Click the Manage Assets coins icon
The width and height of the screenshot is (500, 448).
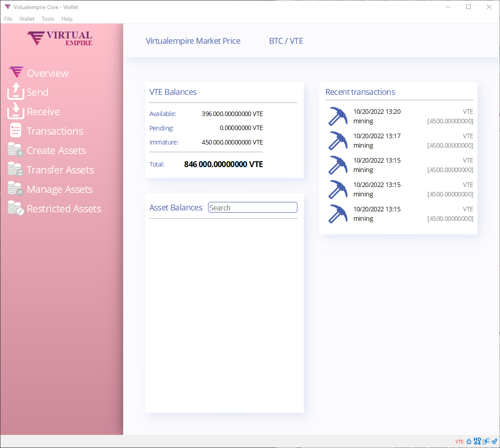point(15,188)
